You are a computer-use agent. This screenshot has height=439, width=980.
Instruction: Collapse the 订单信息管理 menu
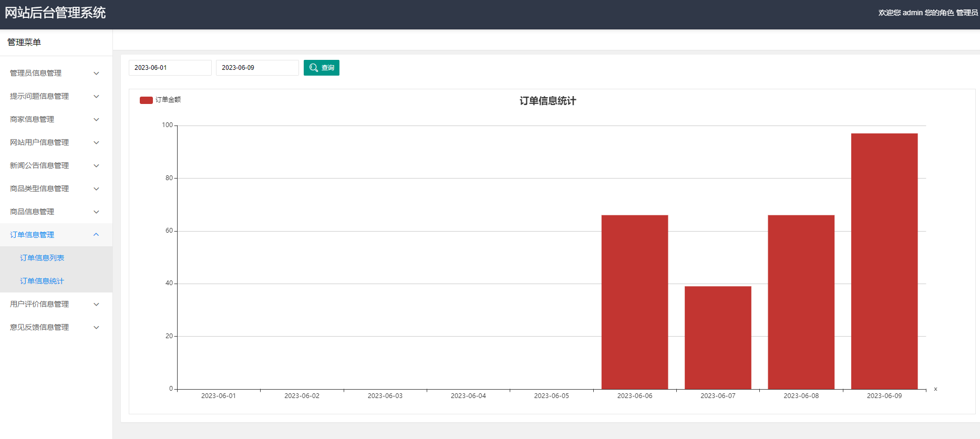(56, 235)
